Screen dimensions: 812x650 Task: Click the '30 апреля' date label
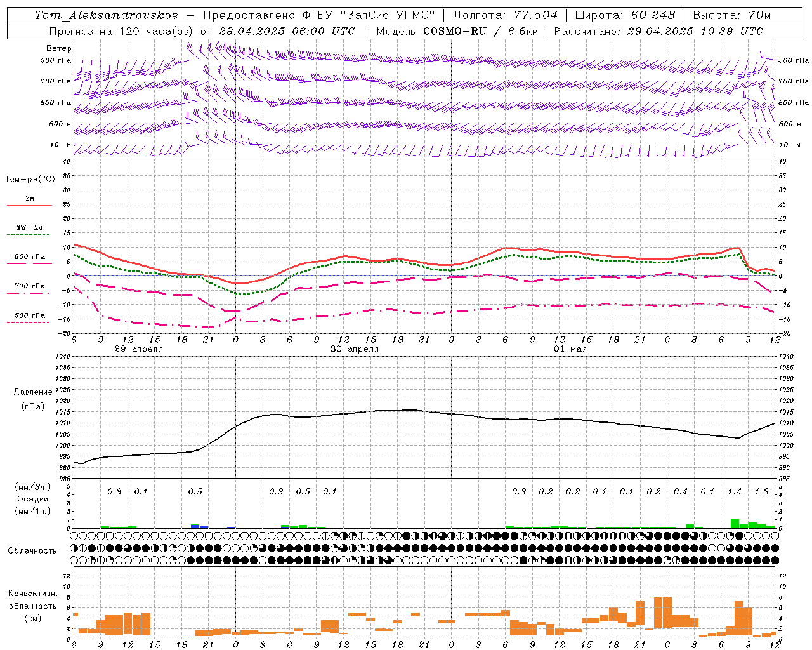[355, 349]
